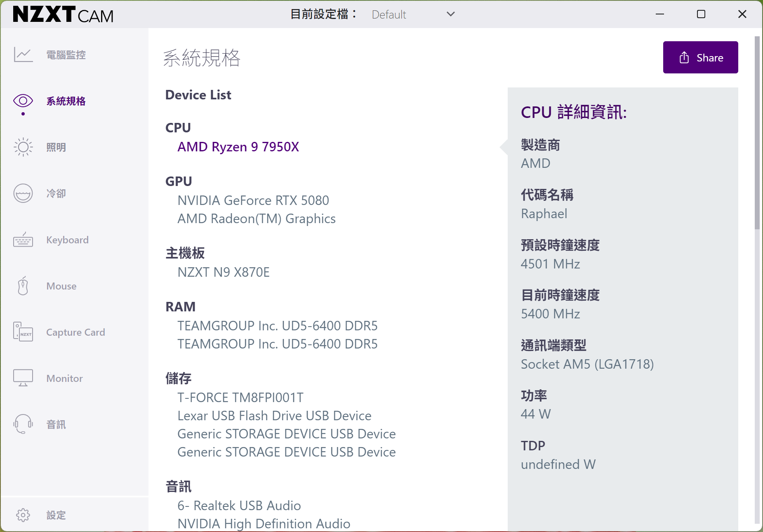
Task: Select 6- Realtek USB Audio device
Action: [239, 506]
